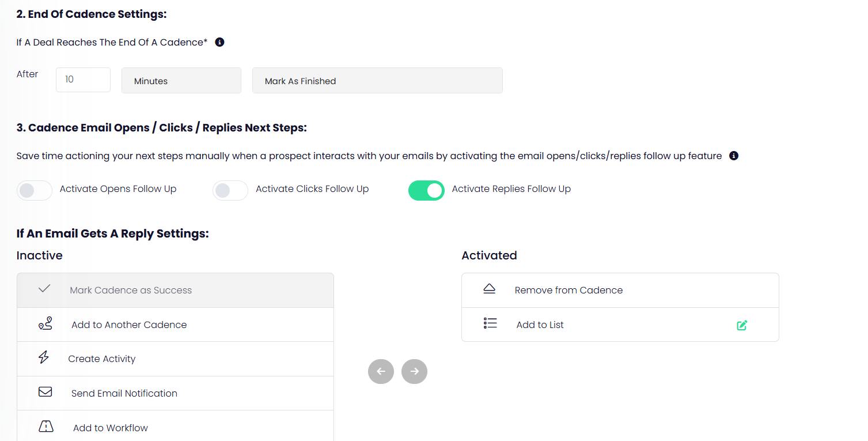
Task: Turn on Activate Clicks Follow Up switch
Action: (230, 190)
